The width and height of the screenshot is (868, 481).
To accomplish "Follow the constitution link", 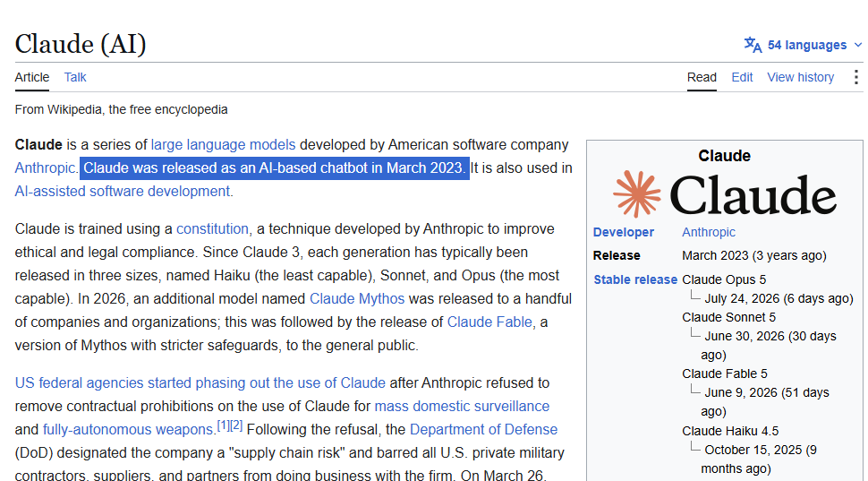I will 213,229.
